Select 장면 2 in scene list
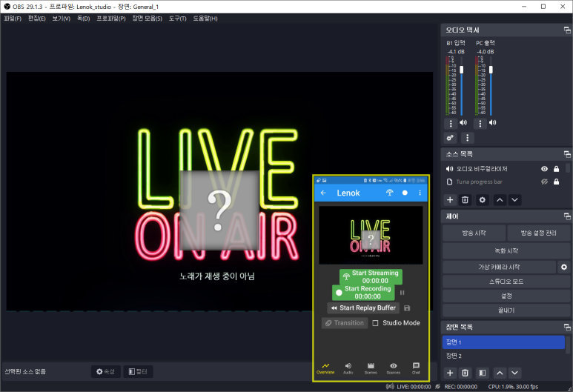 [x=503, y=356]
